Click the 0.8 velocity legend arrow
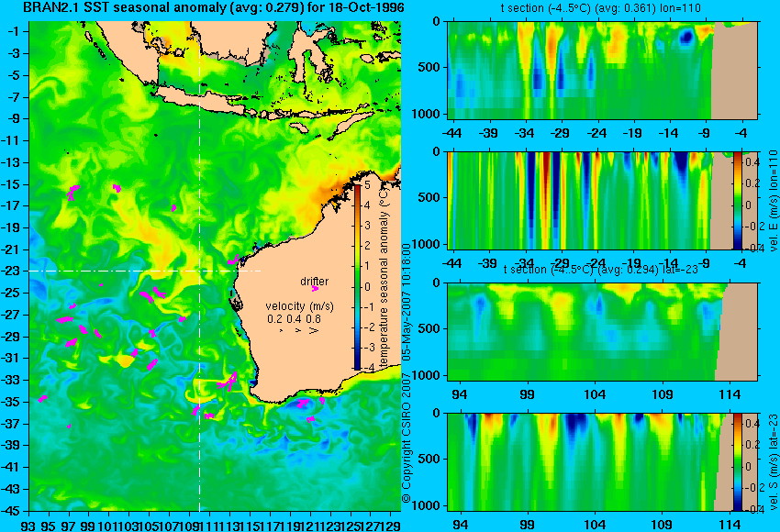This screenshot has height=532, width=780. (314, 330)
